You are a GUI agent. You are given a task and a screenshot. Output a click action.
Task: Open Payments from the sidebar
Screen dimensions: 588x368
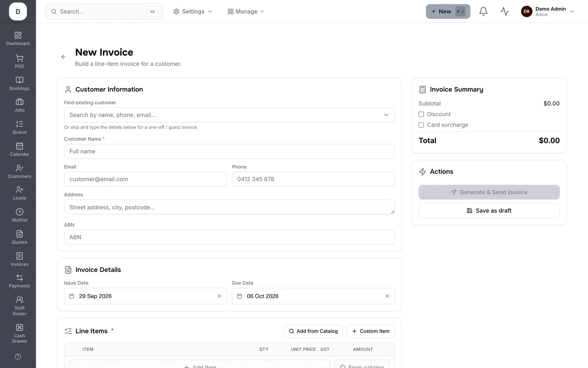point(19,281)
